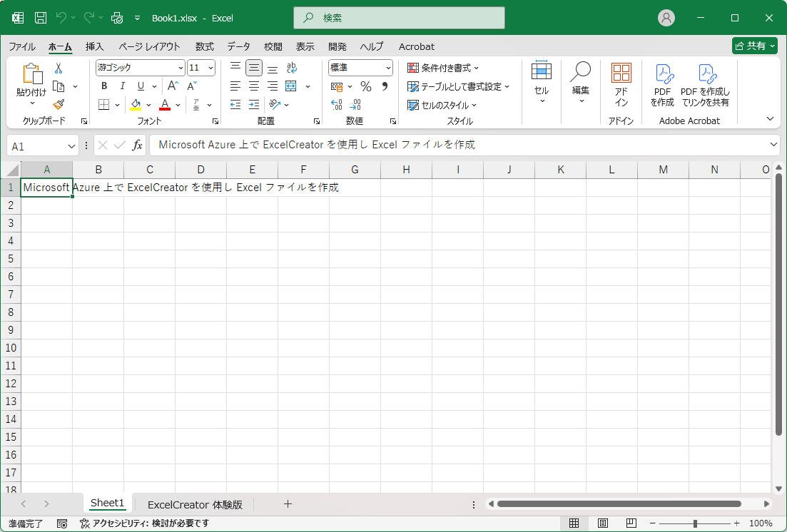Click the decrease indent icon
787x532 pixels.
tap(235, 104)
